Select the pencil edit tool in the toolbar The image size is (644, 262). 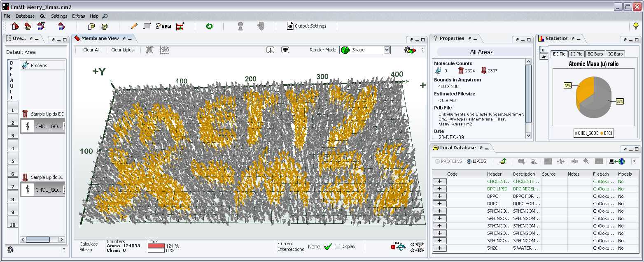pos(133,26)
